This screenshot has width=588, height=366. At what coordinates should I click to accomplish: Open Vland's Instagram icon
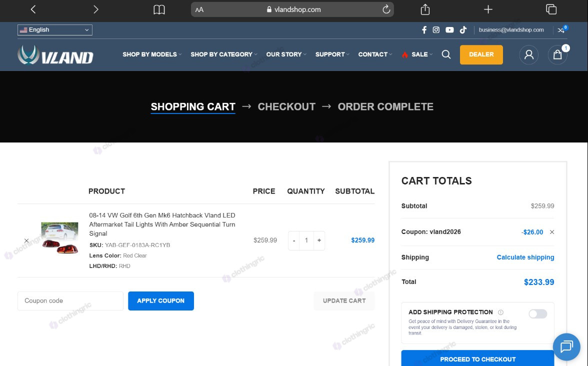[436, 30]
